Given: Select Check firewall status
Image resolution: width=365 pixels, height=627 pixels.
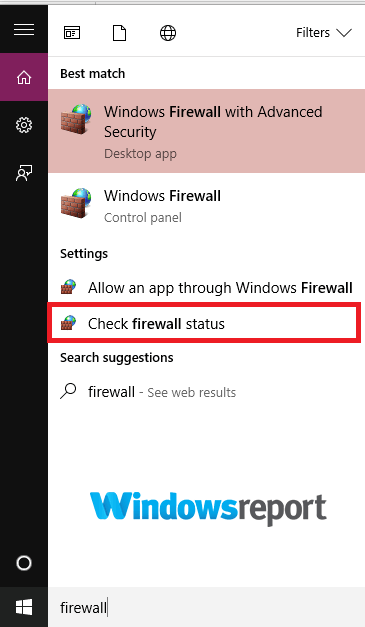Looking at the screenshot, I should 204,323.
